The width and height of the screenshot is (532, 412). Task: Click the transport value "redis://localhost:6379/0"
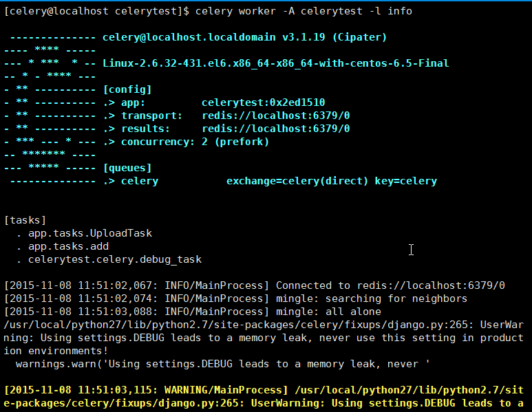276,116
